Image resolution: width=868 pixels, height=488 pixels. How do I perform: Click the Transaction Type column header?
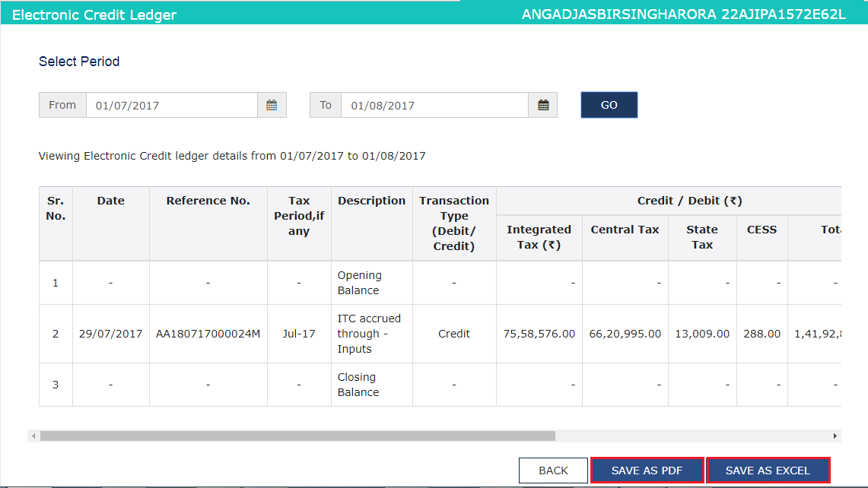tap(454, 223)
